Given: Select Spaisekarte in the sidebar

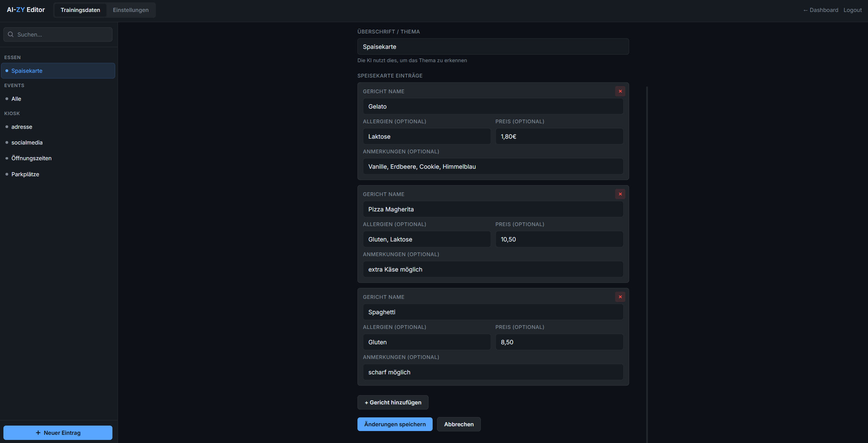Looking at the screenshot, I should tap(58, 71).
